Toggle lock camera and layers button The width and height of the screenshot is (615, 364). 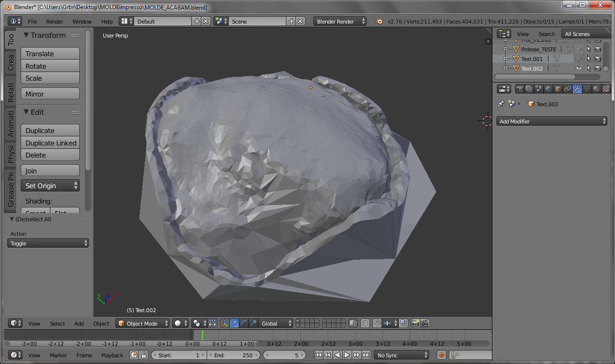point(353,323)
